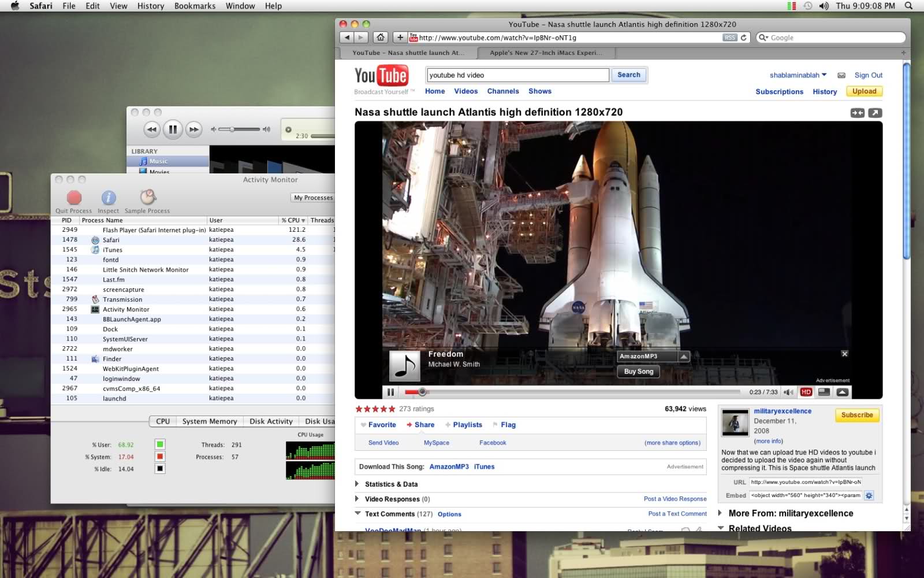
Task: Mute the YouTube video using the speaker icon
Action: 788,392
